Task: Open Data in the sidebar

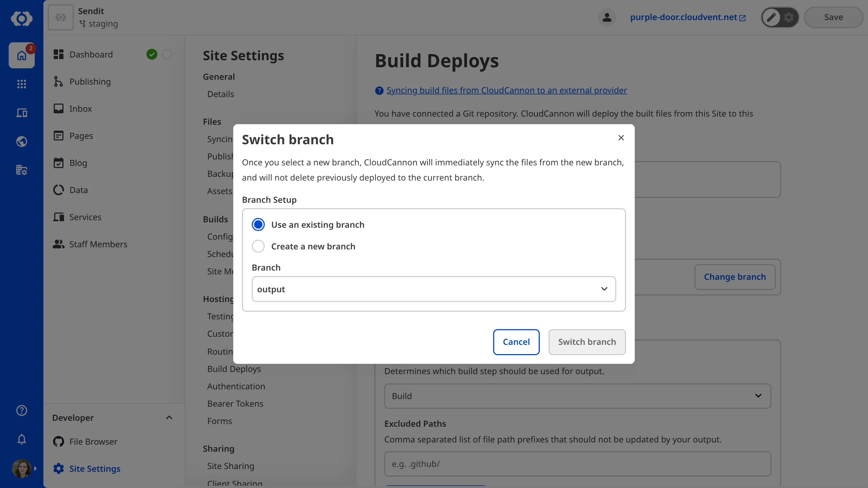Action: click(x=78, y=190)
